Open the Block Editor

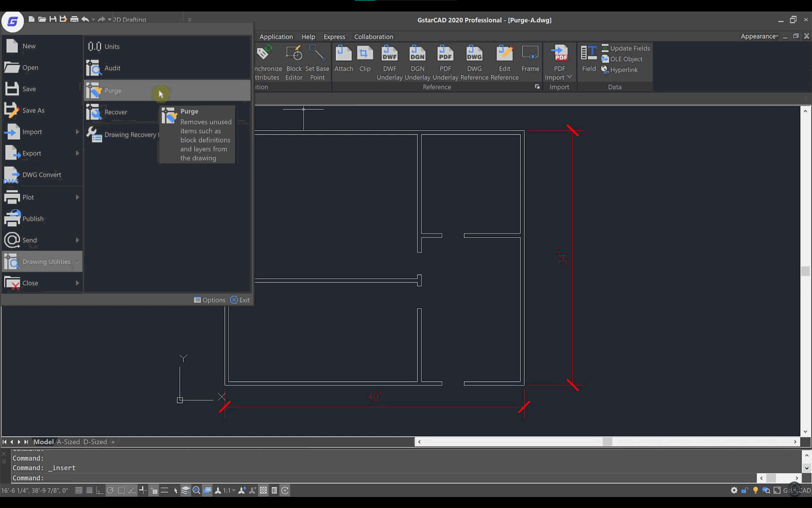pyautogui.click(x=294, y=59)
